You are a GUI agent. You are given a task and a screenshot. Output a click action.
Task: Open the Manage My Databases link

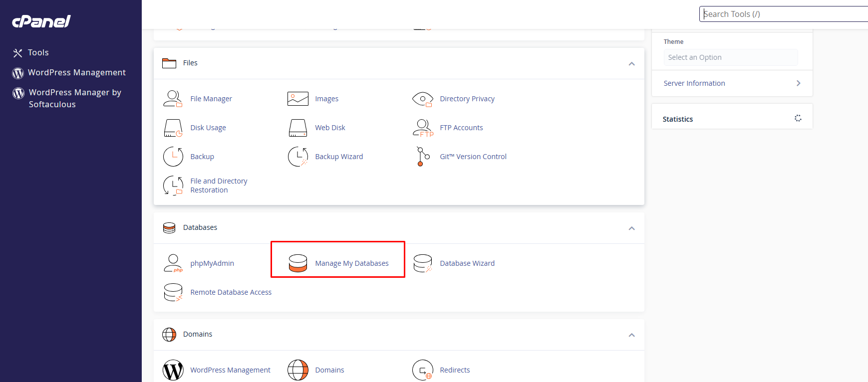(352, 263)
